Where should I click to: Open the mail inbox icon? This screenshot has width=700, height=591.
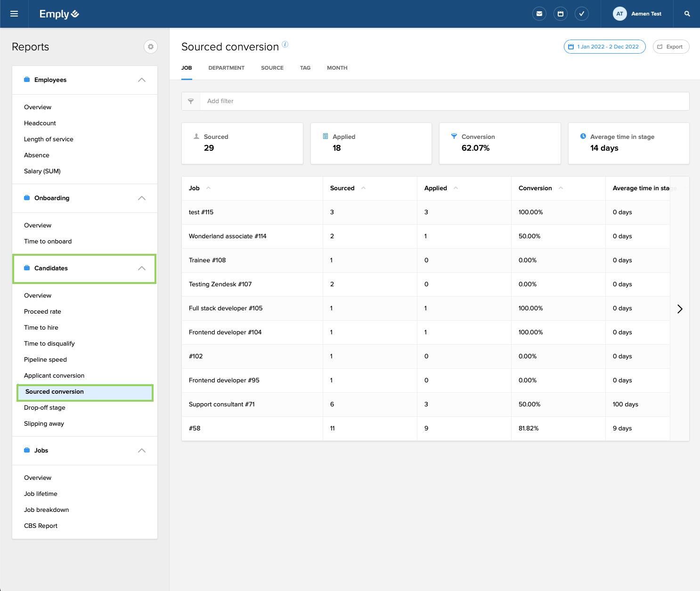tap(539, 14)
